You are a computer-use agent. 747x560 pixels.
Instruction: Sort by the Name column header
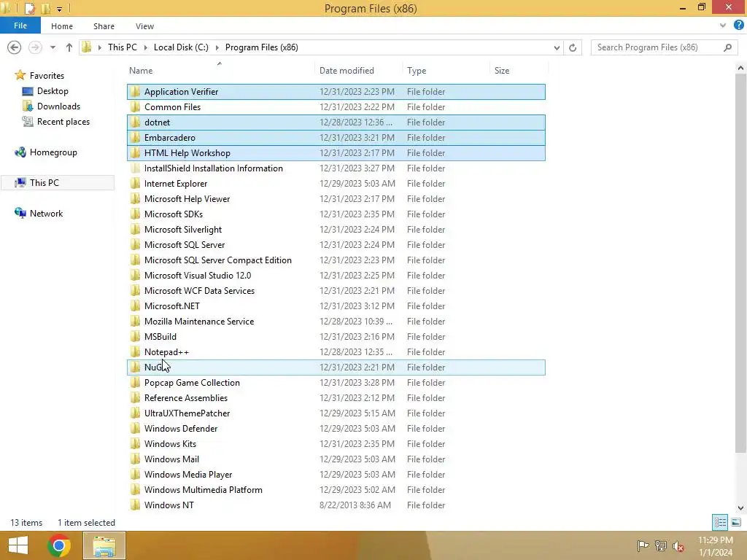(141, 71)
